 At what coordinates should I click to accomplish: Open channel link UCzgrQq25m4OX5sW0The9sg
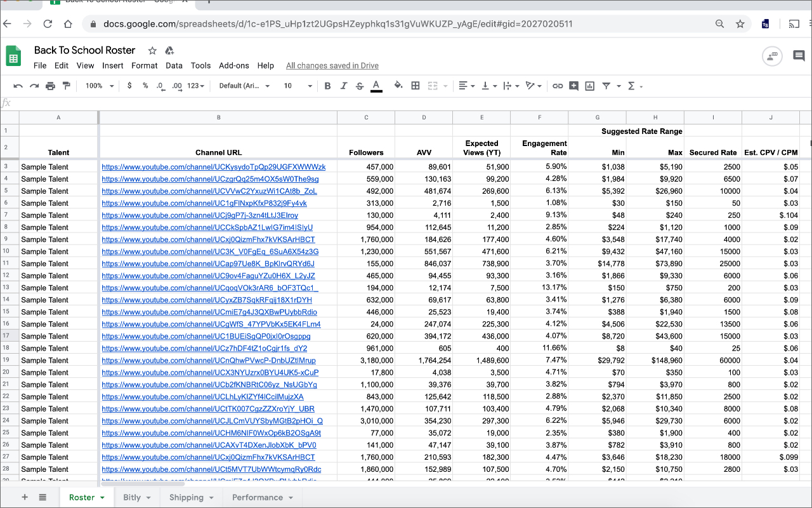click(211, 179)
